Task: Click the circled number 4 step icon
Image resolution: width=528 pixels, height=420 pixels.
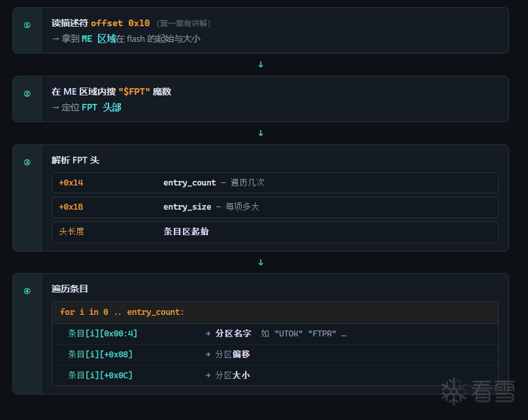Action: (x=27, y=291)
